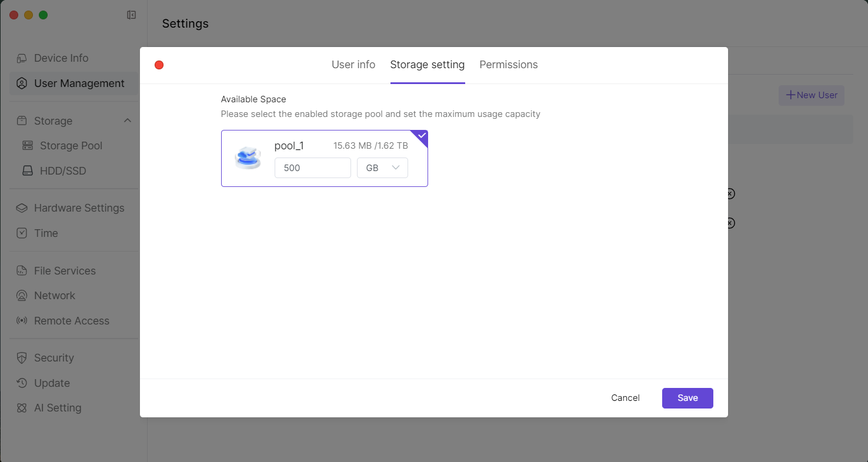Click the User Management shield icon
The image size is (868, 462).
(x=22, y=83)
